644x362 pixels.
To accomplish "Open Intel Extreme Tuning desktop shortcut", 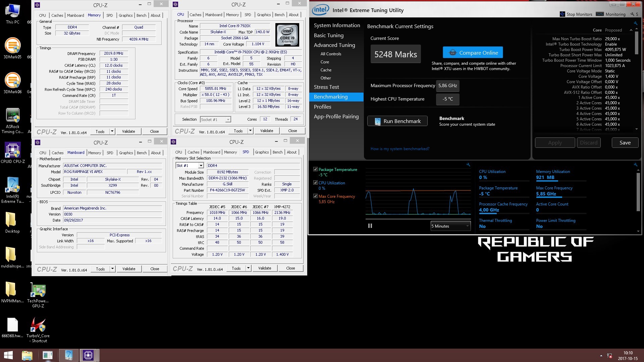I will pos(12,190).
